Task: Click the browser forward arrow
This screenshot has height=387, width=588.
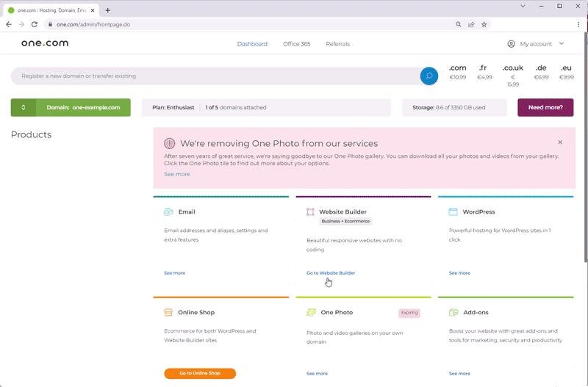Action: tap(21, 24)
